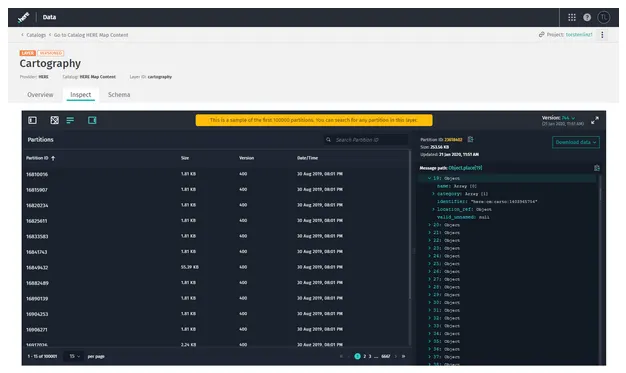Viewport: 626px width, 373px height.
Task: Toggle the partition list view icon
Action: click(x=70, y=120)
